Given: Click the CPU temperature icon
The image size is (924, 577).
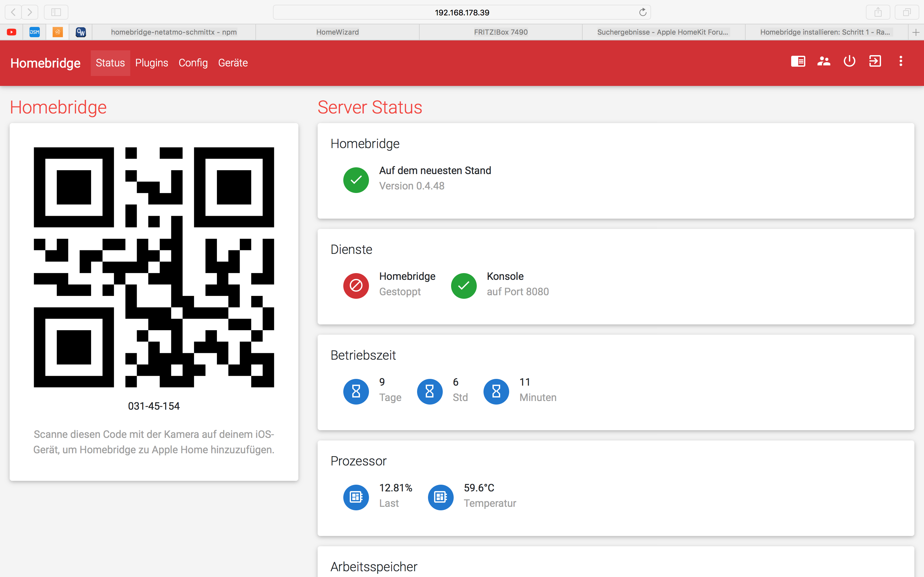Looking at the screenshot, I should pyautogui.click(x=440, y=497).
